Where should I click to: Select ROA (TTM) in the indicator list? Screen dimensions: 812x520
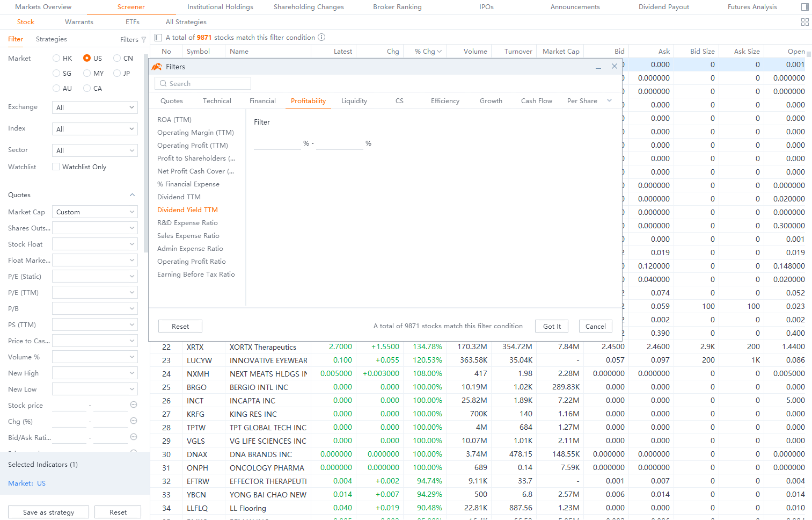pyautogui.click(x=174, y=119)
